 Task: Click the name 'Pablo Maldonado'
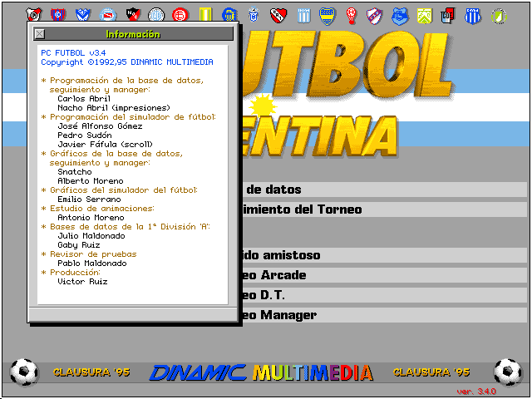point(92,264)
